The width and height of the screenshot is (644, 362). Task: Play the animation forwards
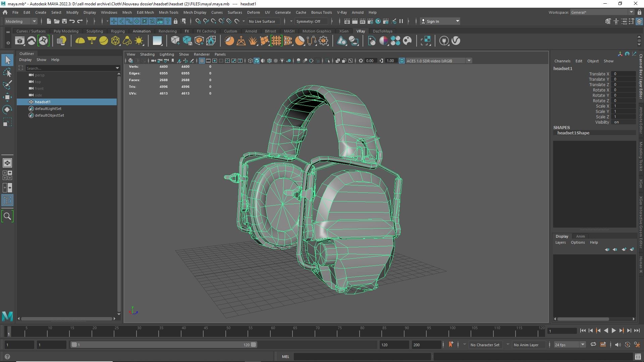[x=613, y=330]
